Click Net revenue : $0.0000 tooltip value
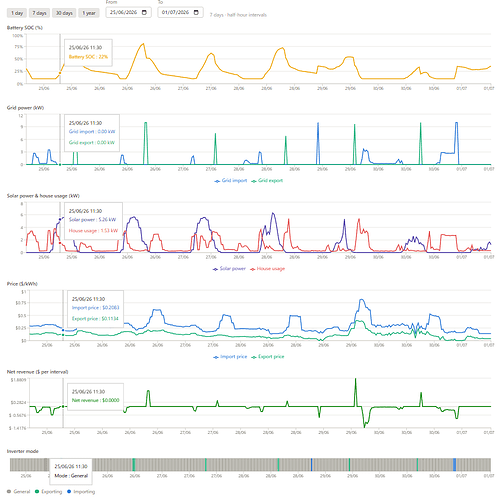501x500 pixels. 95,400
